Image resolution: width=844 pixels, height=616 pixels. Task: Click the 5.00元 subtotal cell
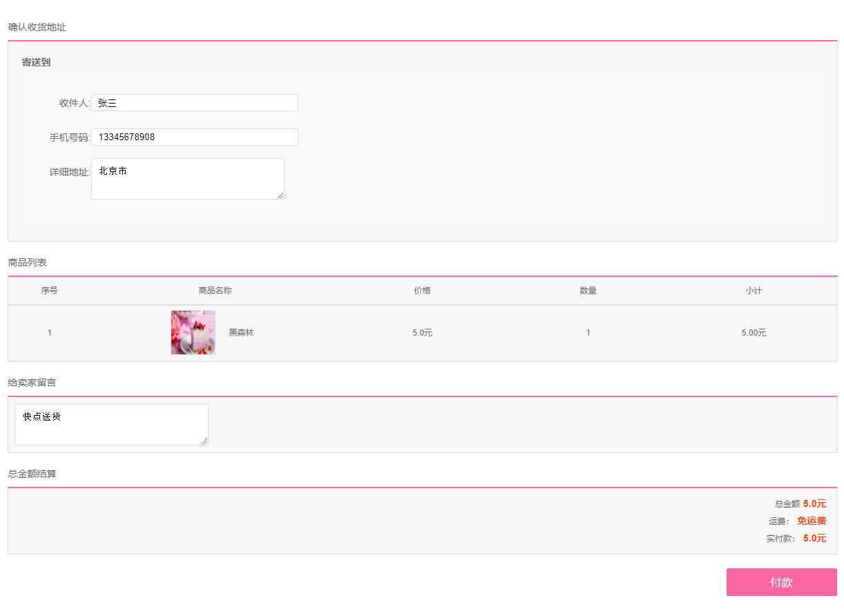click(x=754, y=333)
